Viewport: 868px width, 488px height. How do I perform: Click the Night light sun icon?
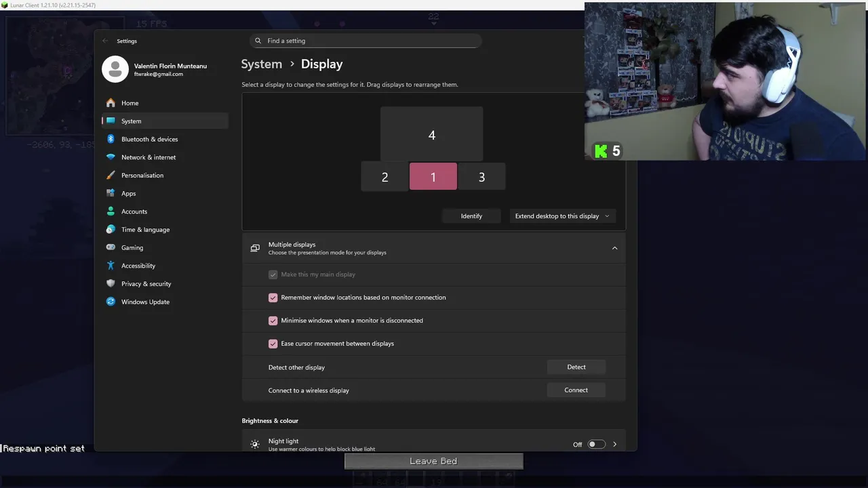click(x=255, y=444)
